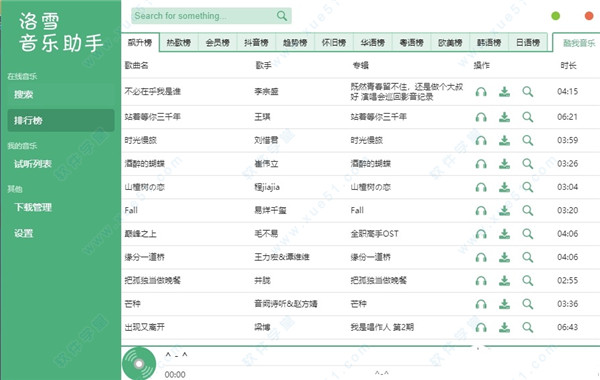Screen dimensions: 600x380
Task: Click singer name 程jiajia
Action: pos(267,187)
